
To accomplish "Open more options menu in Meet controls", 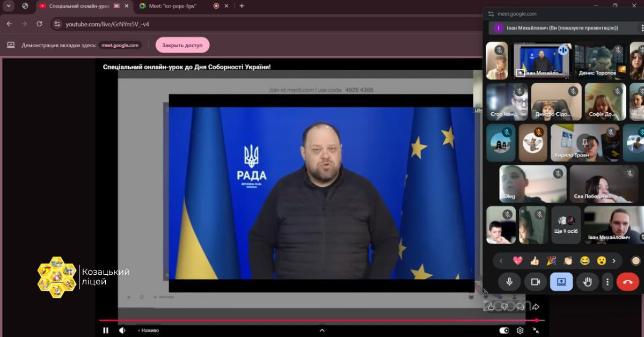I will 608,282.
